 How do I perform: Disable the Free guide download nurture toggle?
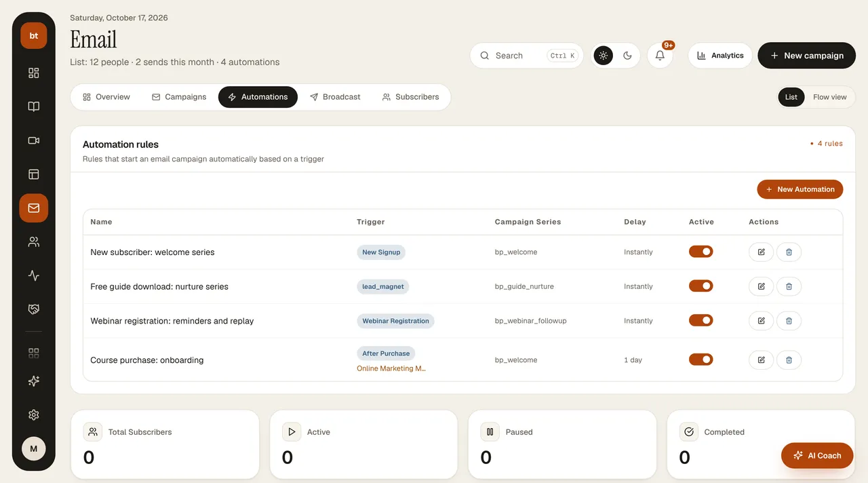tap(701, 286)
